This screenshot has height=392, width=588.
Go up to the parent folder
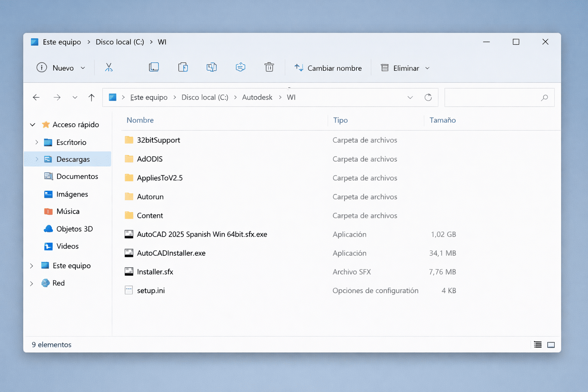coord(91,97)
